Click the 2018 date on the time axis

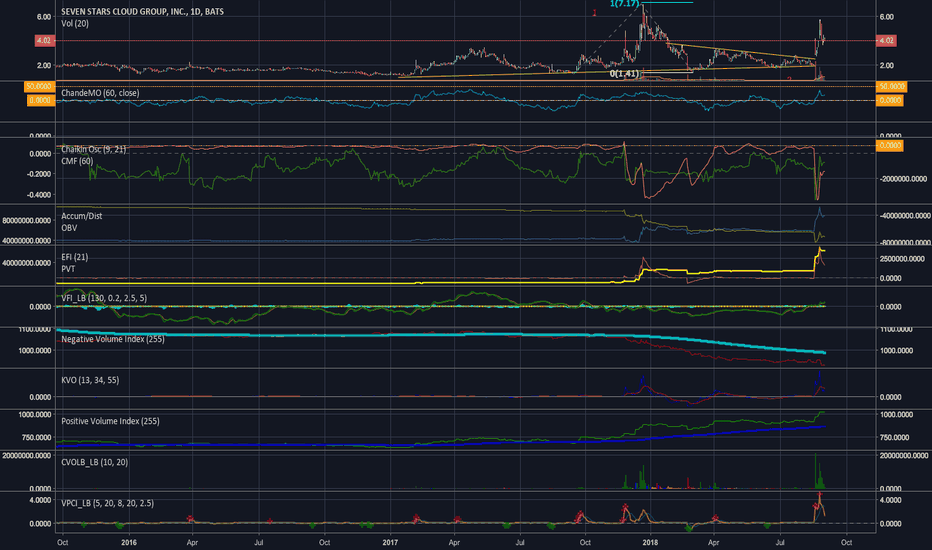[650, 542]
